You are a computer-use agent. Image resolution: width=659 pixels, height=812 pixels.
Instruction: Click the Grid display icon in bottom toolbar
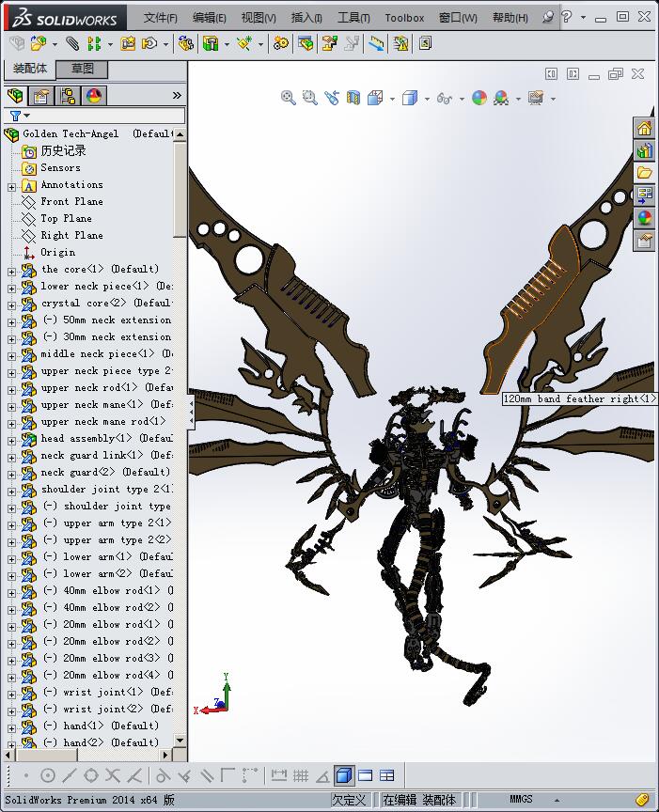[301, 775]
